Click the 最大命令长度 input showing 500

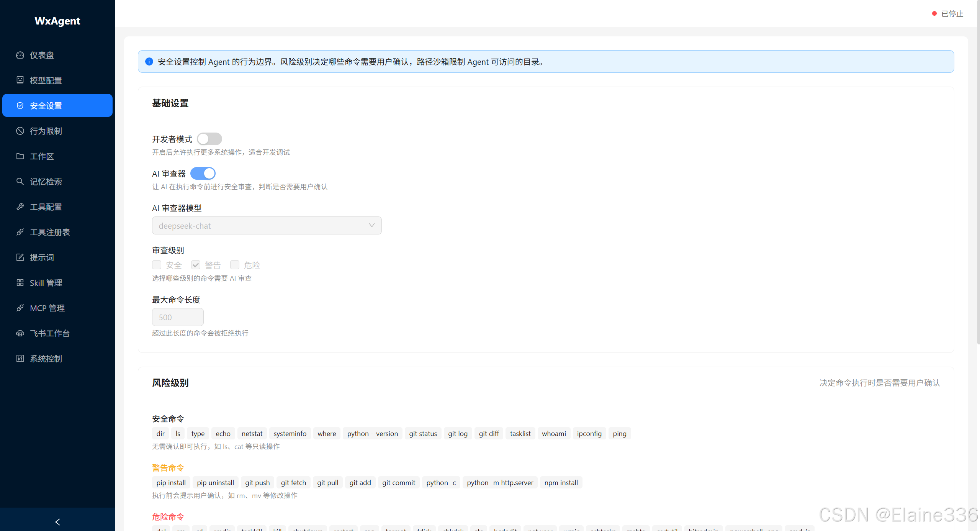click(x=178, y=317)
